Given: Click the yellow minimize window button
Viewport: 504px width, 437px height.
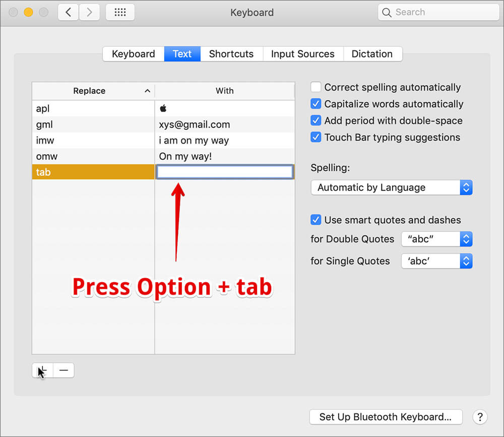Looking at the screenshot, I should (28, 12).
